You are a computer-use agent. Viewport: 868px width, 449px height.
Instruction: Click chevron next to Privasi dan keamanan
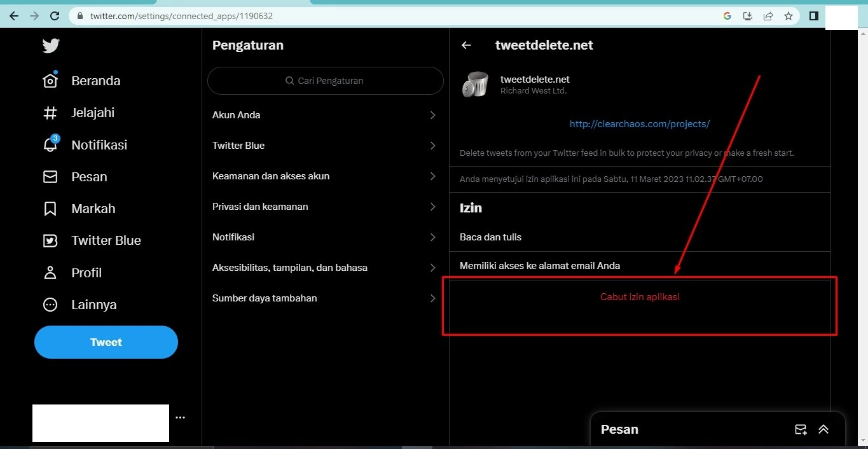(x=432, y=207)
